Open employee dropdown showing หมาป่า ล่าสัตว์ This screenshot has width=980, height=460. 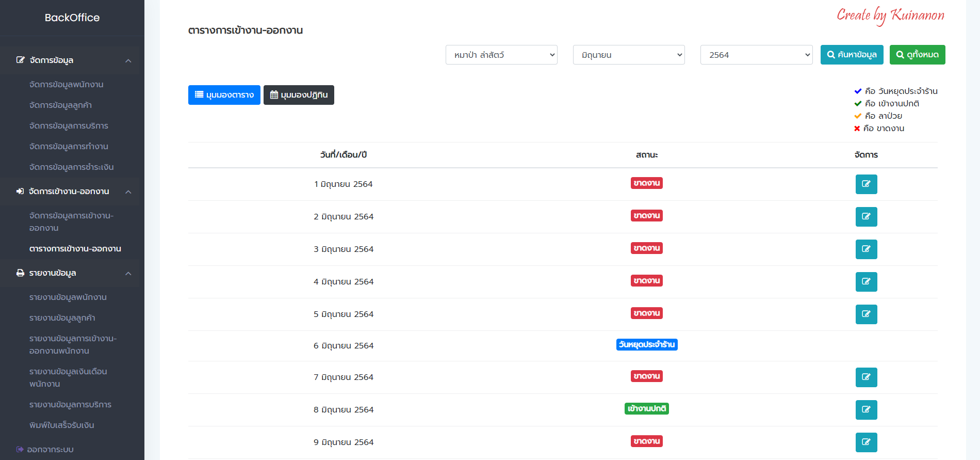point(501,55)
